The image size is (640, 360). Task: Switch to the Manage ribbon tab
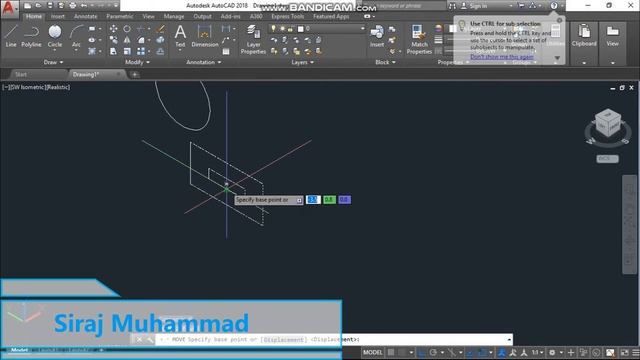coord(174,16)
